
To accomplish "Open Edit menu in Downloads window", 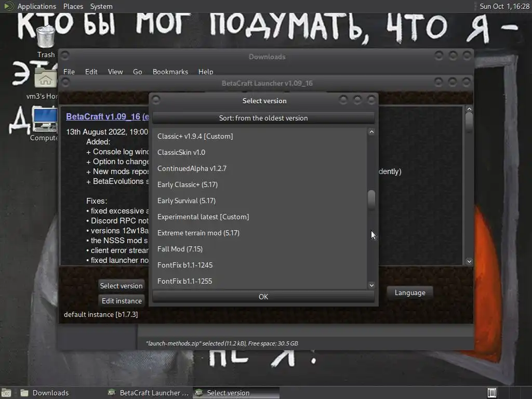I will [91, 72].
